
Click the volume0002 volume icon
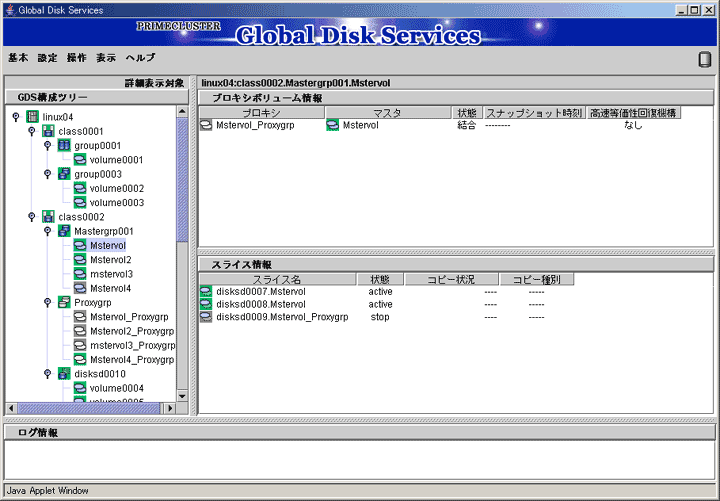[80, 188]
